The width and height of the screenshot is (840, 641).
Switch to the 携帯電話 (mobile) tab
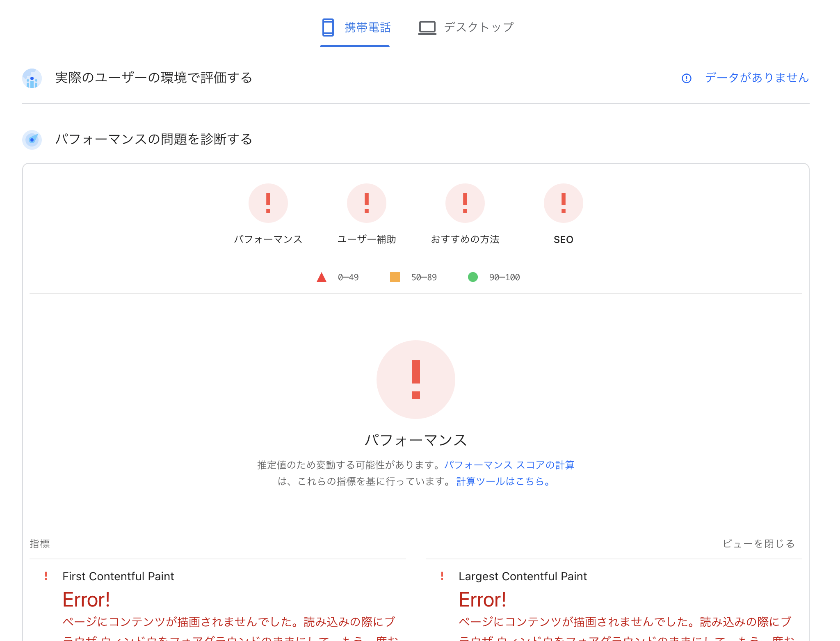click(x=355, y=27)
